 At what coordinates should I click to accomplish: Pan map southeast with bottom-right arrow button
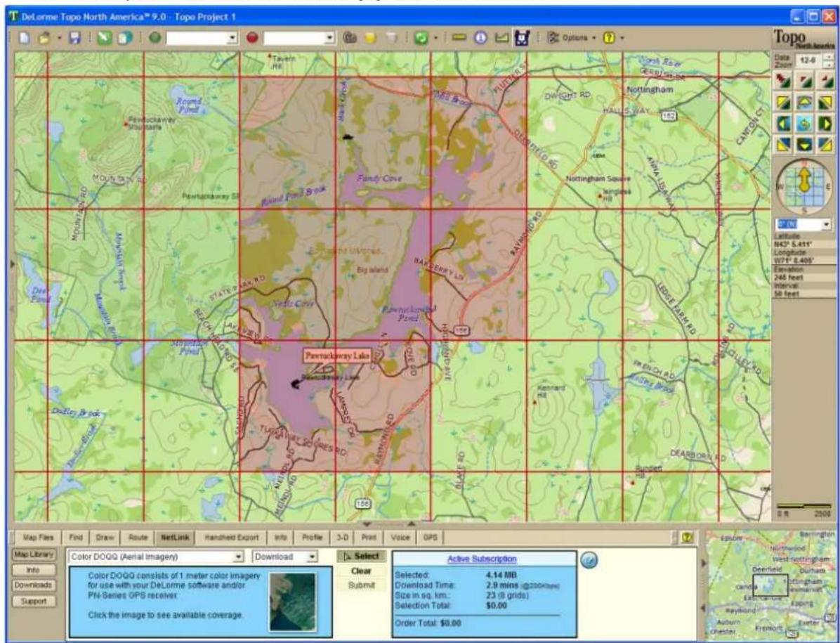[825, 145]
